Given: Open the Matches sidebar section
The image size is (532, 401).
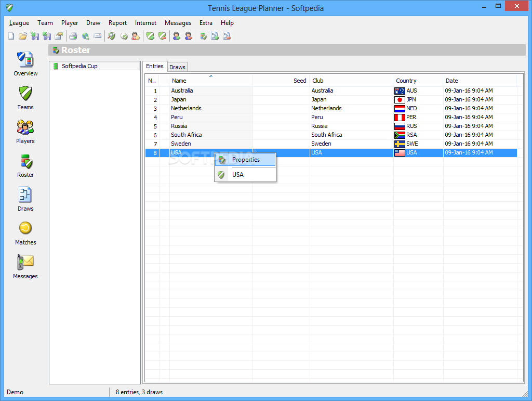Looking at the screenshot, I should coord(25,233).
